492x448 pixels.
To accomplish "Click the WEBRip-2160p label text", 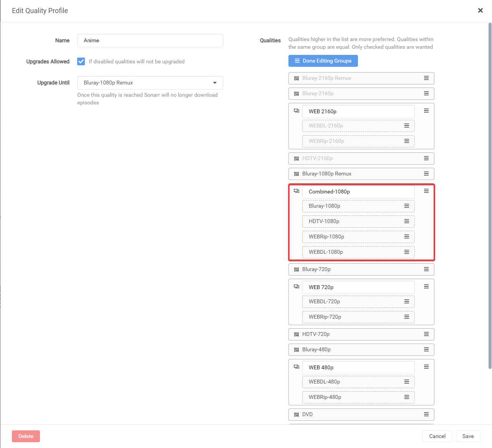I will click(x=326, y=141).
